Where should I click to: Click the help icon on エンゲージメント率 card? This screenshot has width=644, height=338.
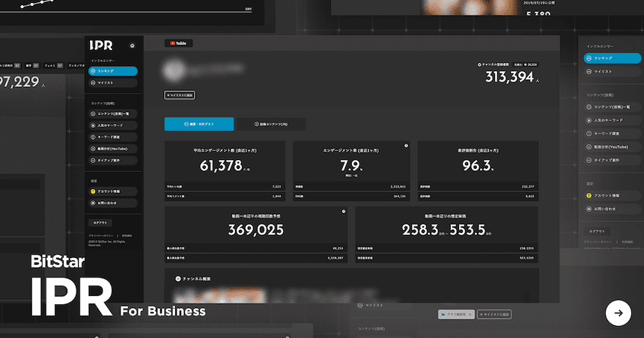tap(406, 146)
